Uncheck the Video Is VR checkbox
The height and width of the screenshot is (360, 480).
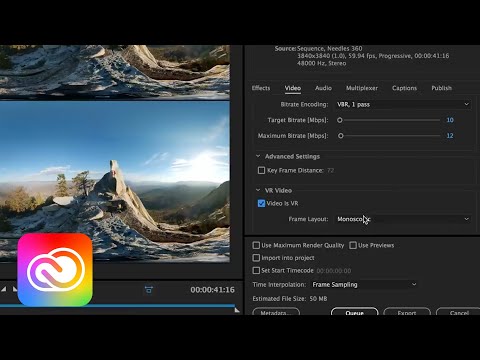click(x=262, y=203)
